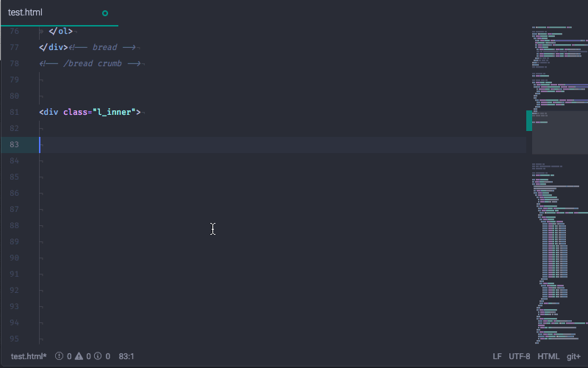Click line number 81 in the gutter

click(x=15, y=112)
